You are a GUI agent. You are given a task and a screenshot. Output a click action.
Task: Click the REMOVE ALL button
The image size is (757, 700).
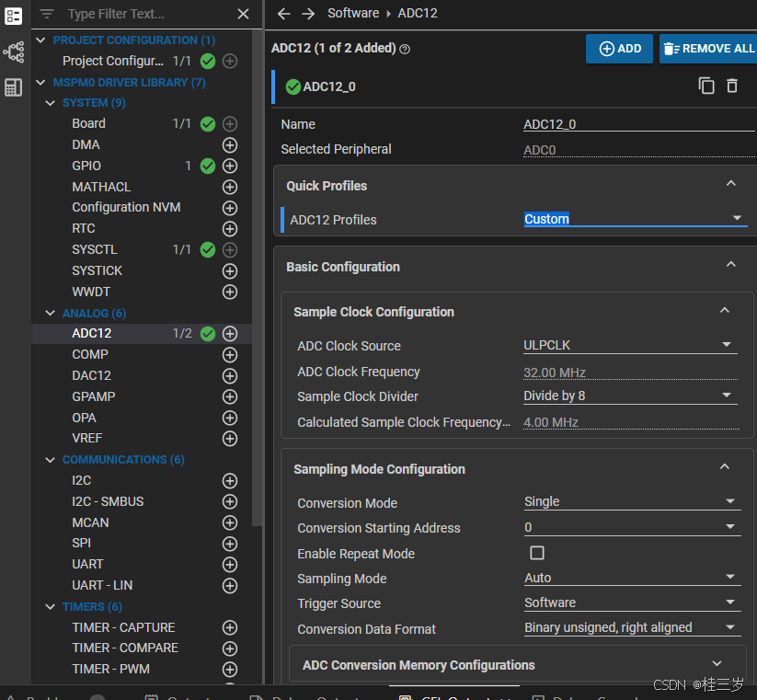[708, 49]
